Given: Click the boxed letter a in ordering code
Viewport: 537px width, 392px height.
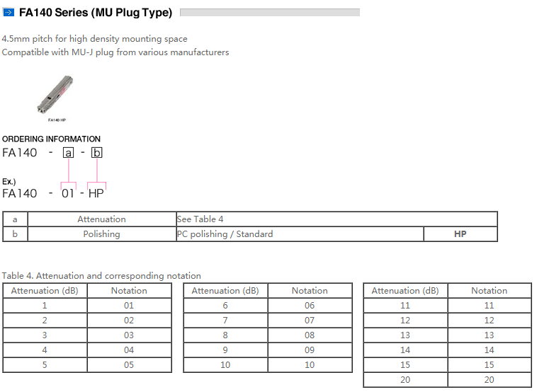Looking at the screenshot, I should (68, 152).
